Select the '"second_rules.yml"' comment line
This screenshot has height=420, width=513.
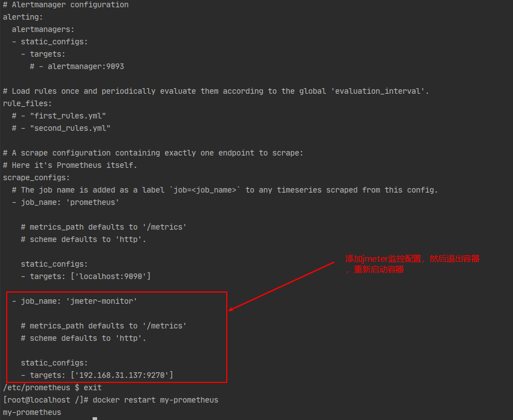coord(61,129)
